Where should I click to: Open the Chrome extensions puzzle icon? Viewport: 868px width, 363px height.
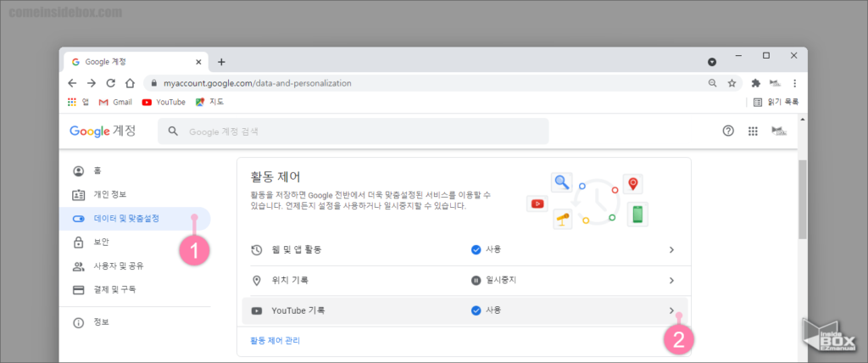[x=755, y=83]
